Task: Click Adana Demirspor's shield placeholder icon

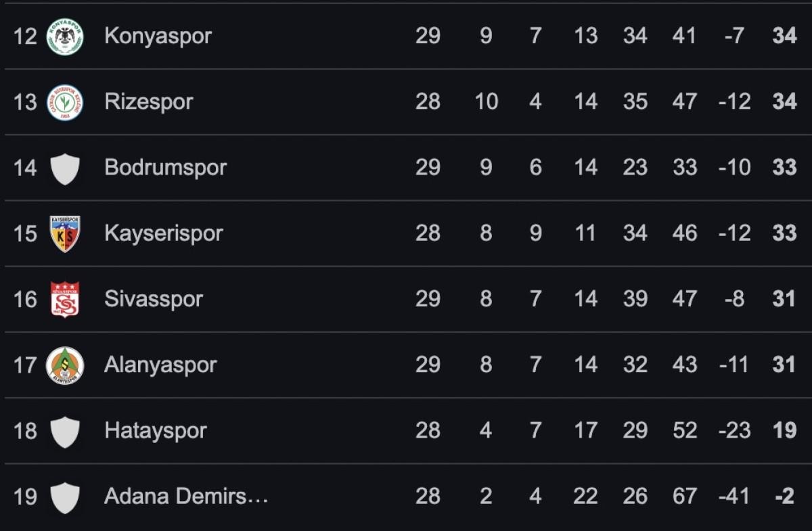Action: click(65, 497)
